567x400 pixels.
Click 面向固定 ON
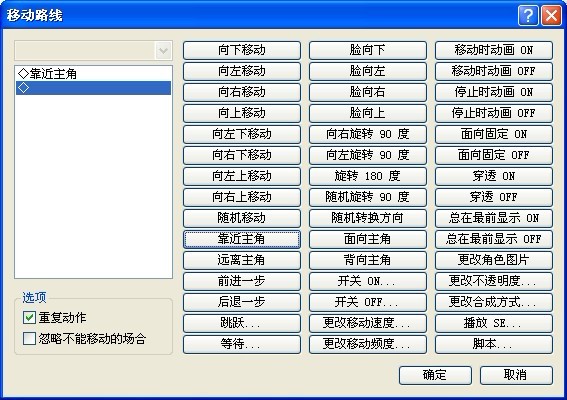(x=494, y=134)
